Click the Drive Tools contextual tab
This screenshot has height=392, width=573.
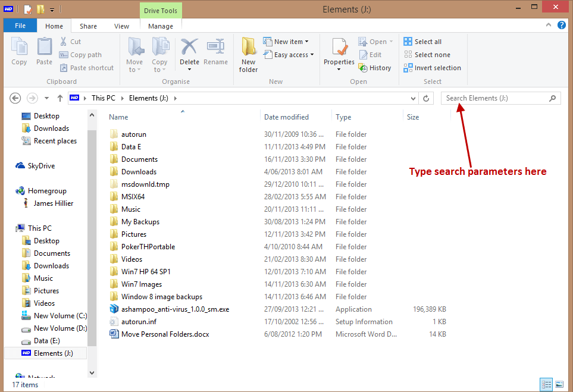(x=161, y=11)
